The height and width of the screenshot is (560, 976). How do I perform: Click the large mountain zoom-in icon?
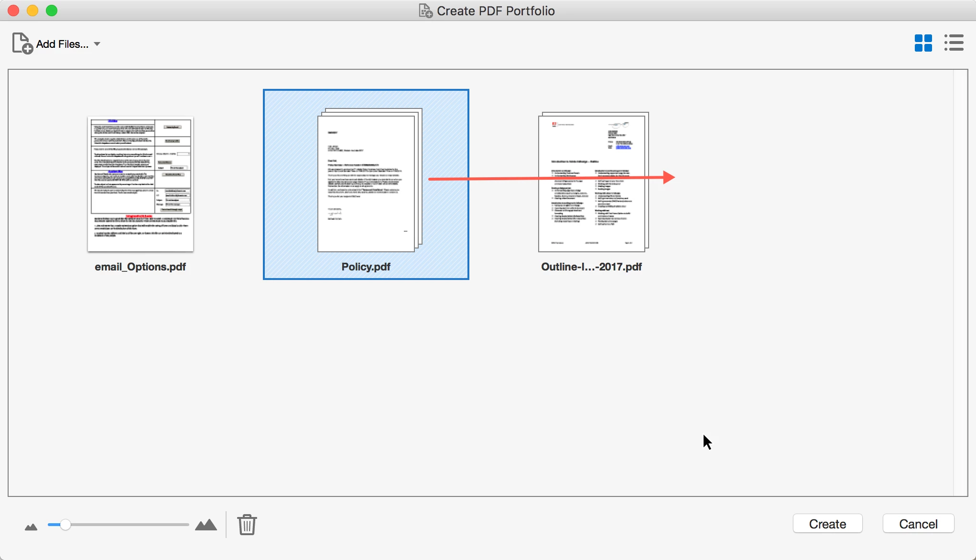206,525
